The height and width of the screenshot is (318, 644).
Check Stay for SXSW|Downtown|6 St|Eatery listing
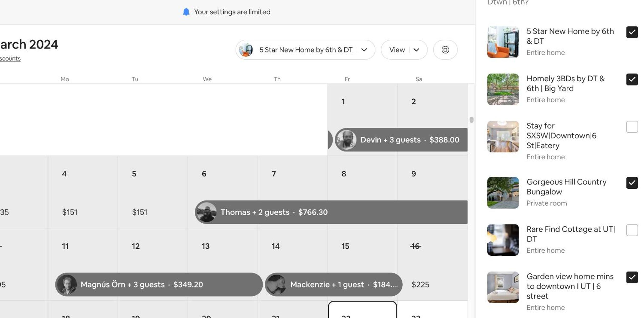632,127
